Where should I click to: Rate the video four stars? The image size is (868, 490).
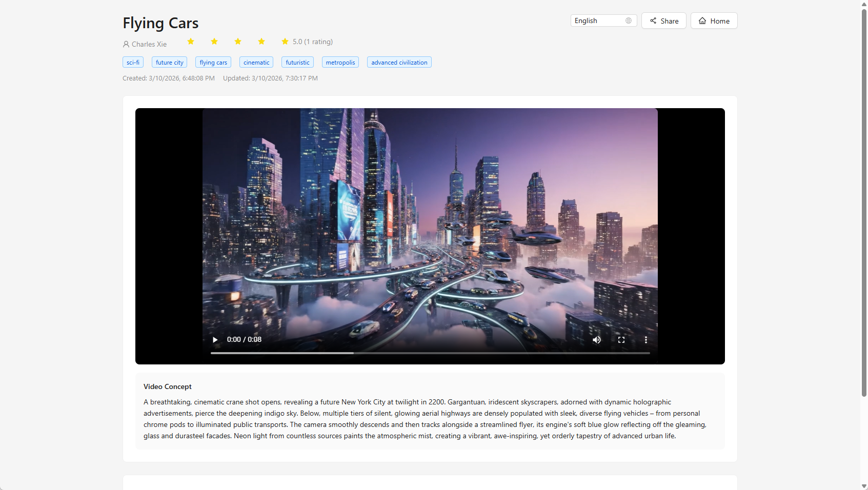(x=261, y=42)
